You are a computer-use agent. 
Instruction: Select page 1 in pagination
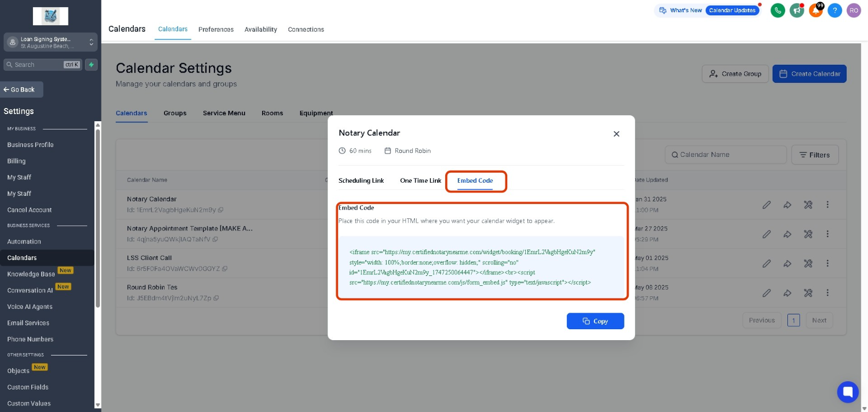[x=793, y=320]
